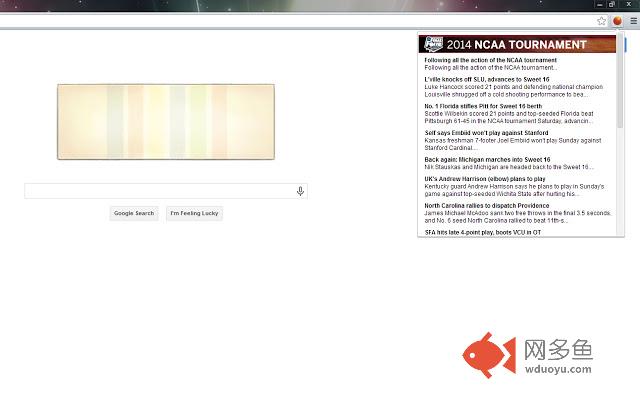Click the 'Kentucky guard Andrew Harrison says' summary
Viewport: 640px width, 400px height.
pos(514,190)
